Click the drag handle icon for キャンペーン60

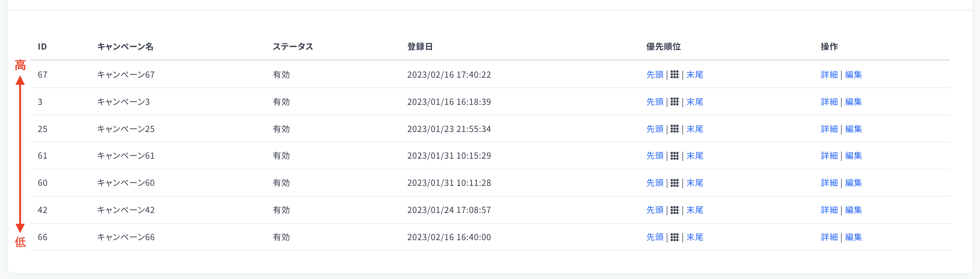(675, 183)
